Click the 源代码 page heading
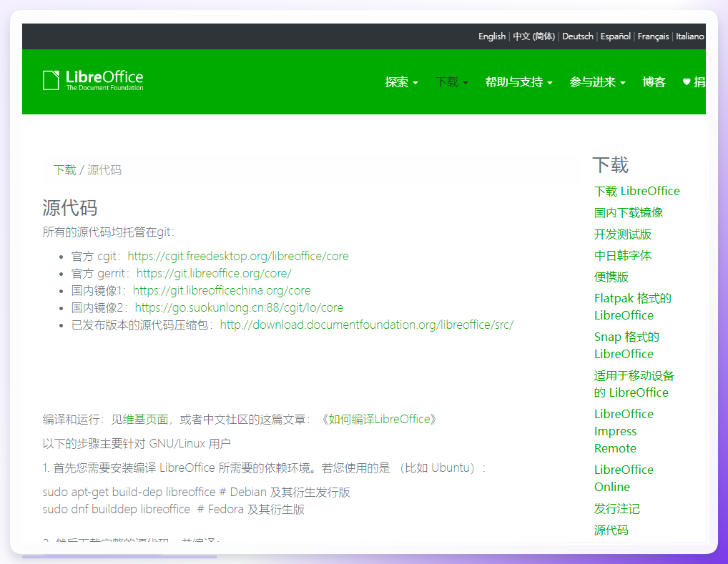The width and height of the screenshot is (728, 564). click(x=70, y=207)
